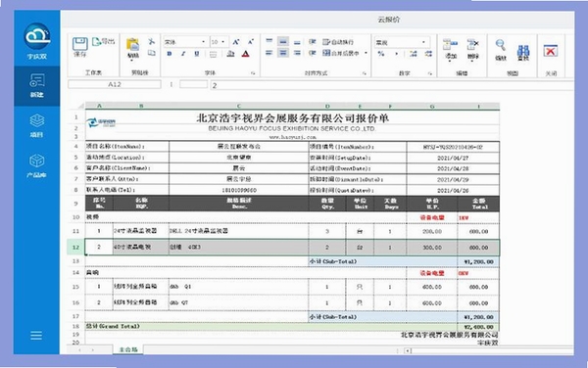
Task: Select row 12 header
Action: [75, 247]
